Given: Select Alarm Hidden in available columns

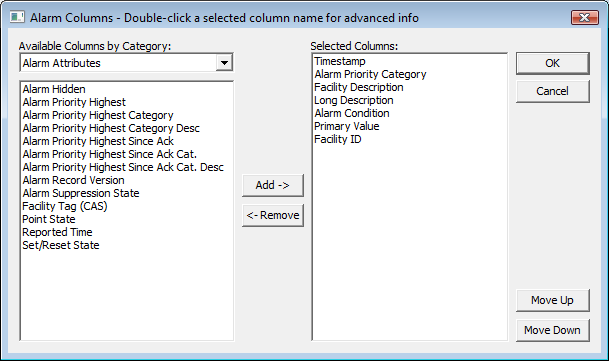Looking at the screenshot, I should point(54,89).
